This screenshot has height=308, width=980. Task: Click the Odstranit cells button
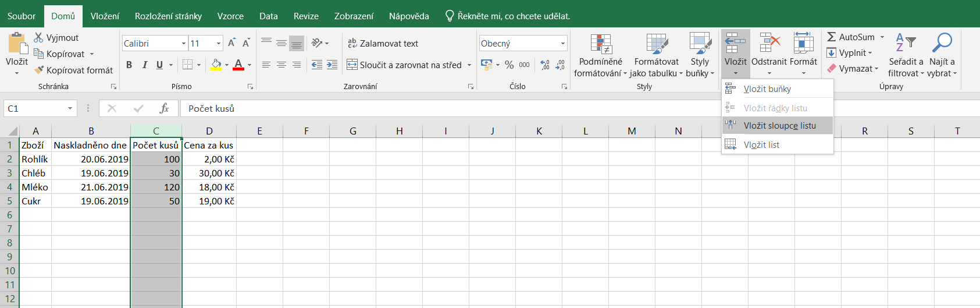(x=769, y=54)
